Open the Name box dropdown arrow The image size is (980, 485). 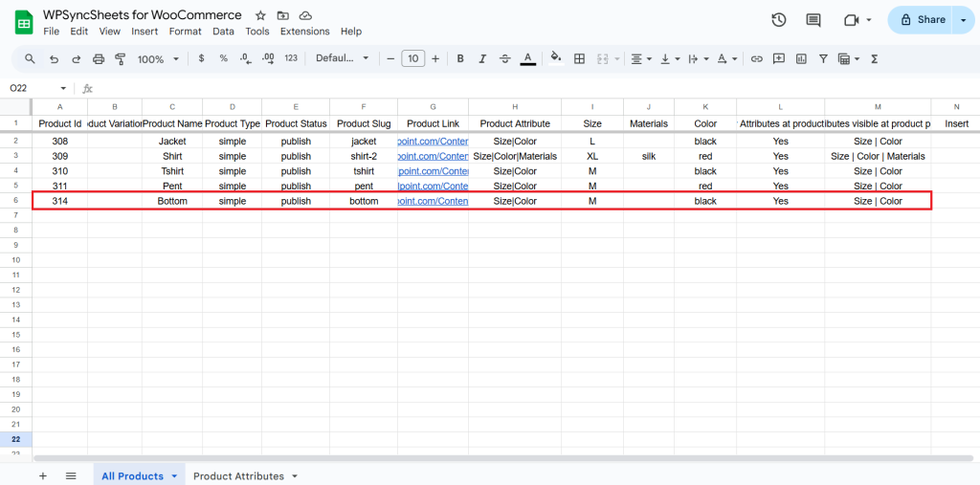63,89
